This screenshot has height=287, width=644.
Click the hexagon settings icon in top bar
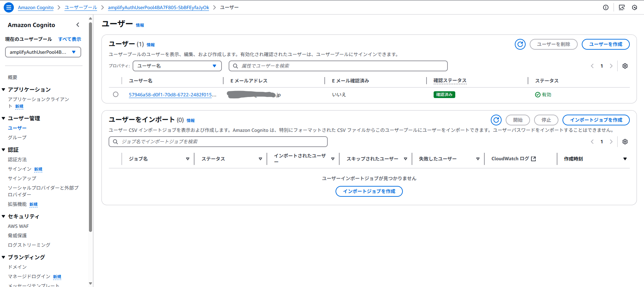(x=635, y=7)
